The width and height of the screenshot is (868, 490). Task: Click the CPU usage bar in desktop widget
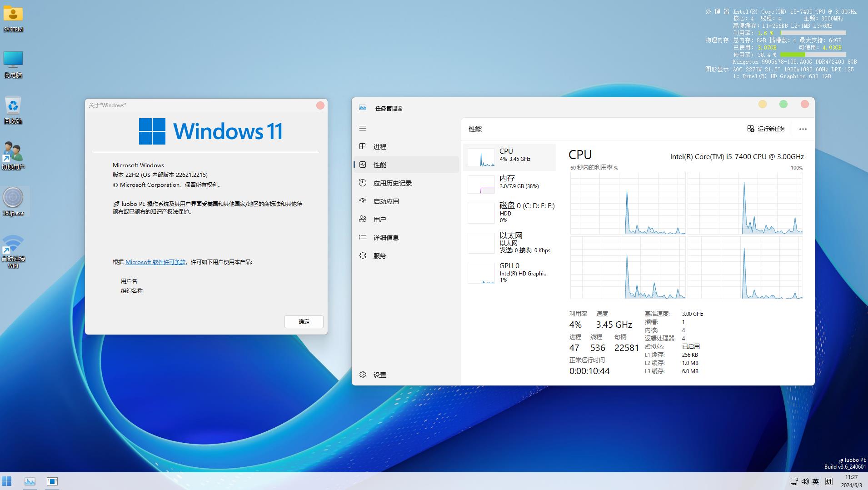pos(813,33)
